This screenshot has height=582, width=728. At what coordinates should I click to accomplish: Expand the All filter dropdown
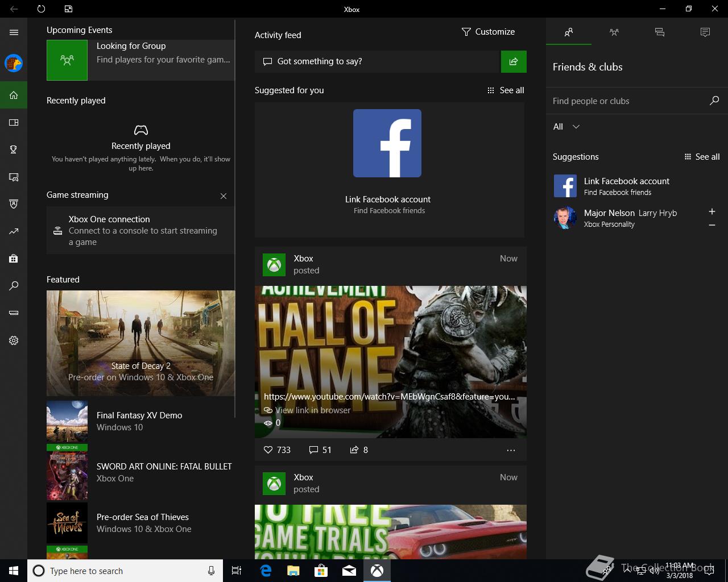(566, 127)
